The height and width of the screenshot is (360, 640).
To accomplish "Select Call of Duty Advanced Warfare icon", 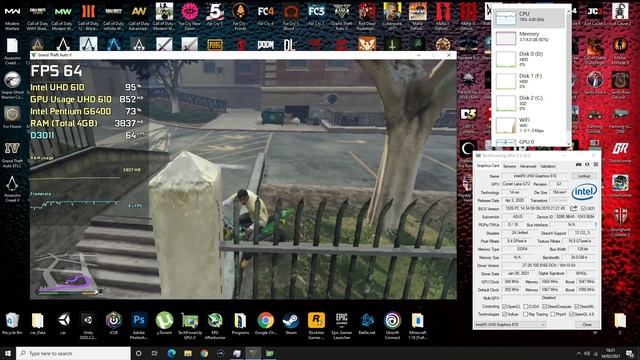I will (139, 16).
